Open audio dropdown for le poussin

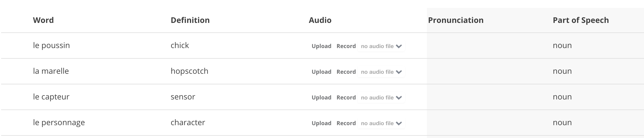click(x=381, y=46)
